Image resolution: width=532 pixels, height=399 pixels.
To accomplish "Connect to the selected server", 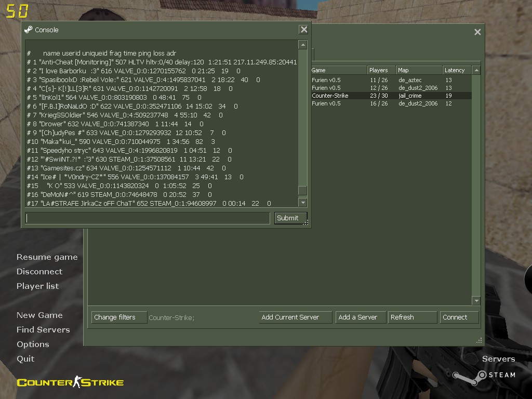I will click(x=459, y=317).
